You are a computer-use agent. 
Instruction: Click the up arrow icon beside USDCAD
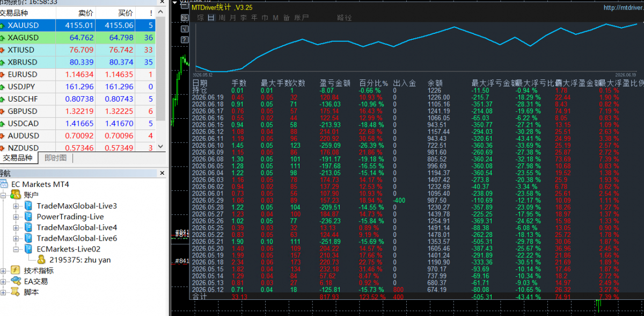point(2,124)
